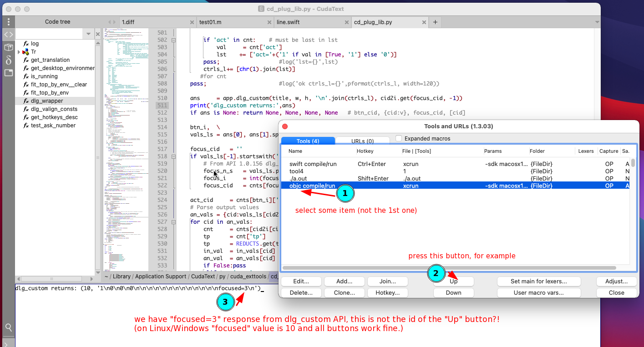Switch to the Tools (4) tab
Image resolution: width=644 pixels, height=347 pixels.
[x=308, y=141]
